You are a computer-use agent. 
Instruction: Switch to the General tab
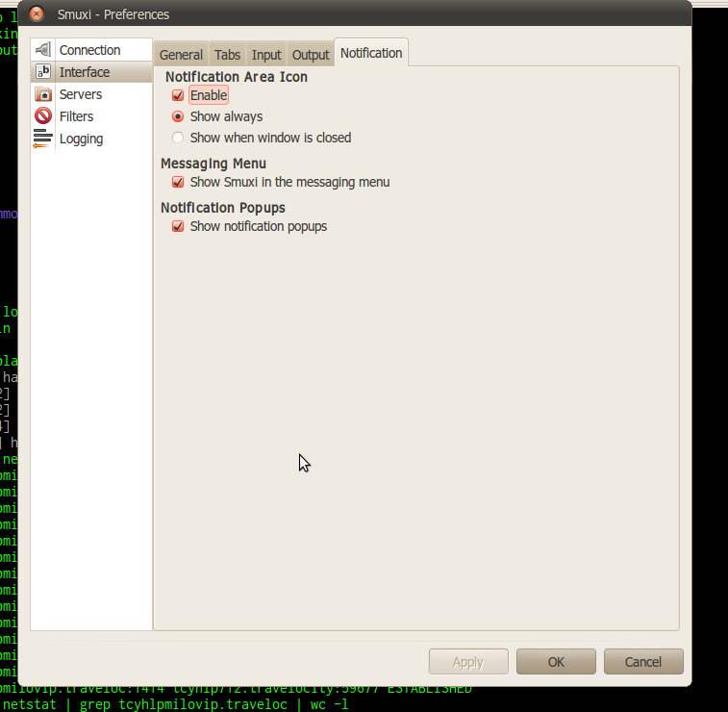click(x=181, y=54)
